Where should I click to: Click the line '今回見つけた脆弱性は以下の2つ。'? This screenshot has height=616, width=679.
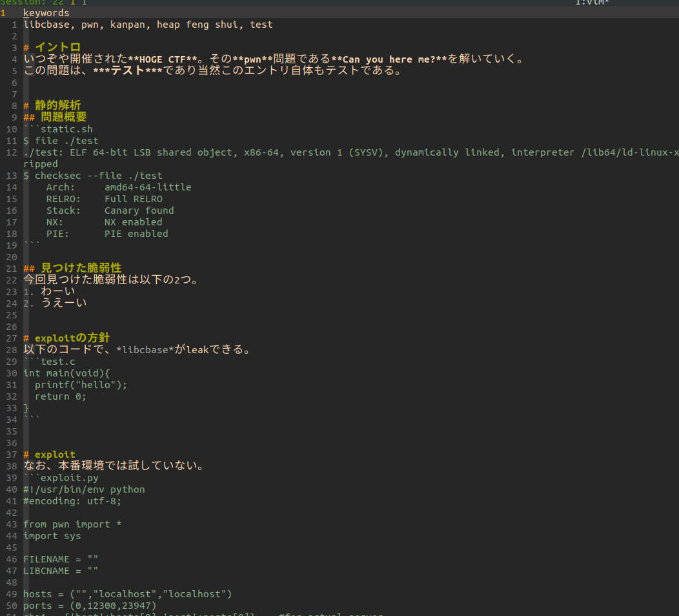coord(111,280)
